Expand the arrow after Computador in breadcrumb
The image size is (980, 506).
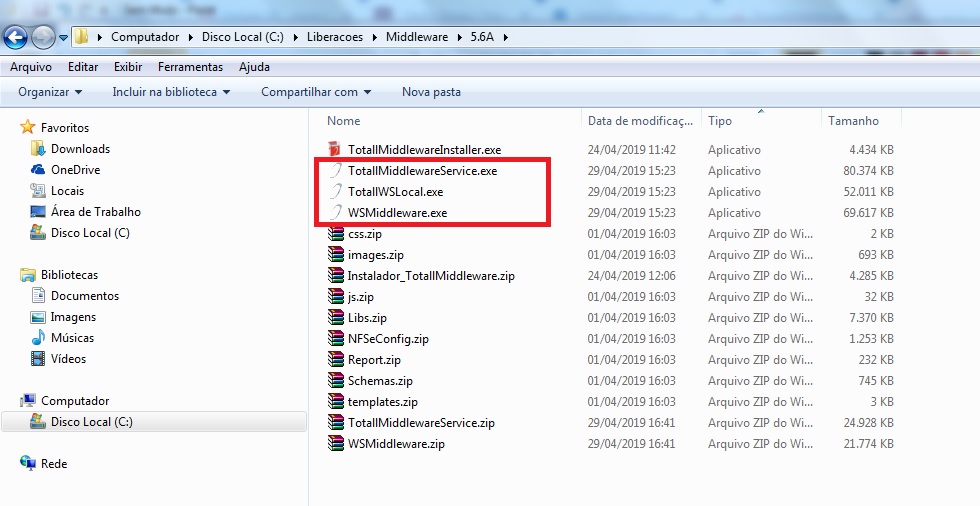(x=191, y=37)
